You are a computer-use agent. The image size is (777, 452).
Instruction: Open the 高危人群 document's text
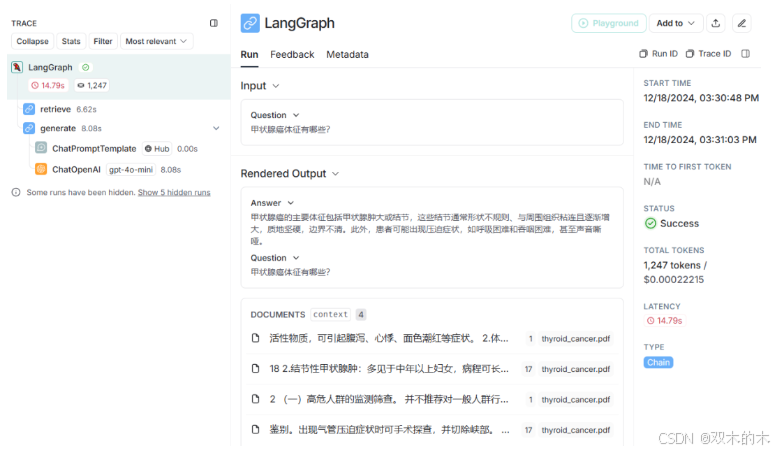389,399
